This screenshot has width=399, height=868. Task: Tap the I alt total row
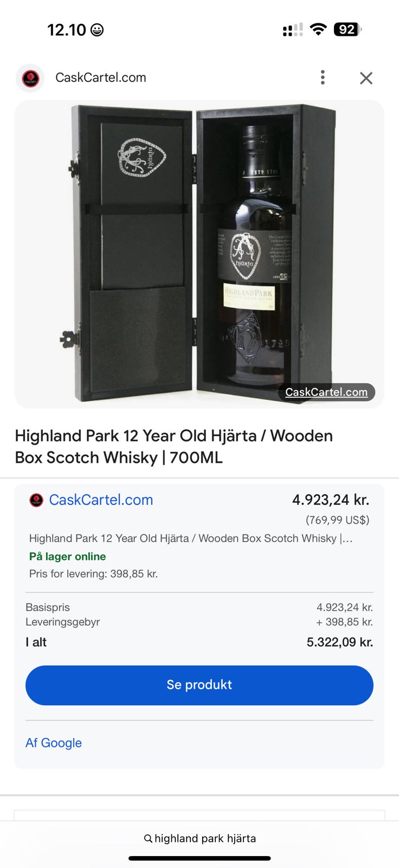point(200,642)
